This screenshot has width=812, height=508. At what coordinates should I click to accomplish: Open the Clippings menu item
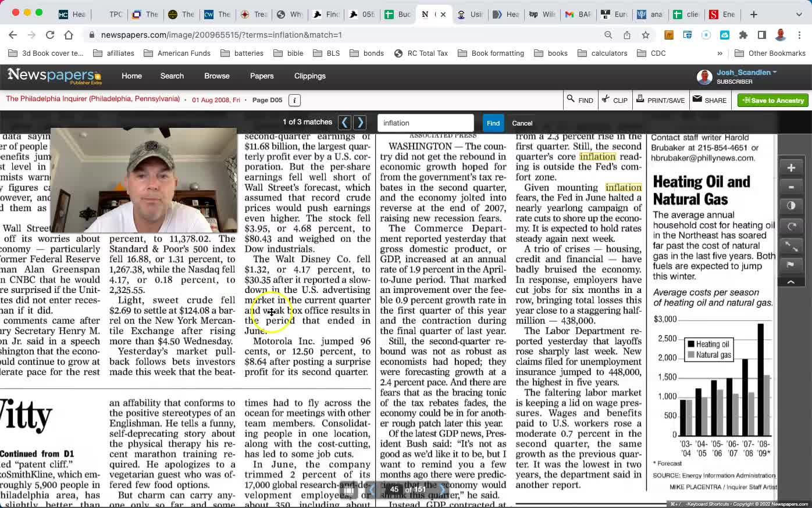(x=310, y=76)
